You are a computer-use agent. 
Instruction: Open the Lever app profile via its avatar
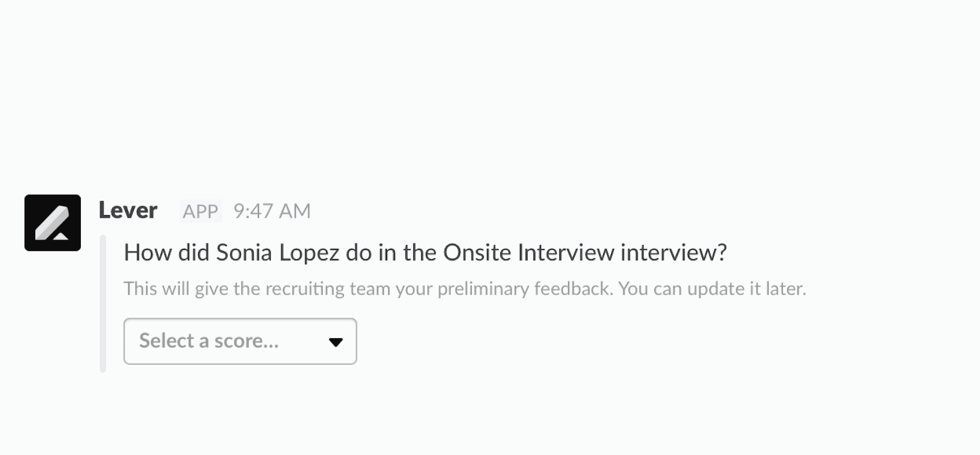coord(52,222)
